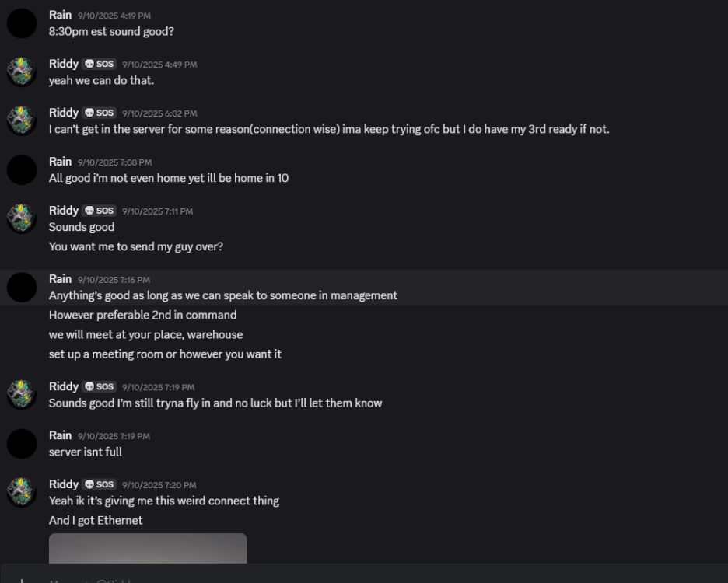
Task: Click Riddy's avatar beside "still tryna fly in" message
Action: click(x=22, y=394)
